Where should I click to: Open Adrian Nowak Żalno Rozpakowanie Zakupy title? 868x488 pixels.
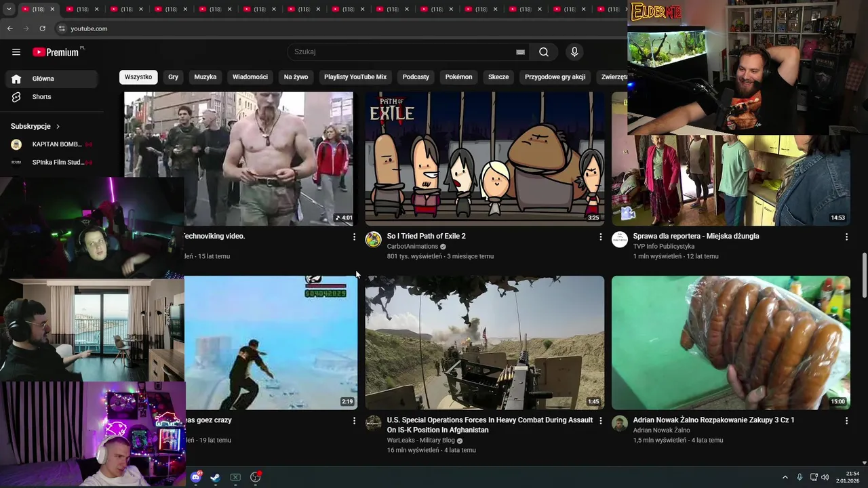click(713, 420)
